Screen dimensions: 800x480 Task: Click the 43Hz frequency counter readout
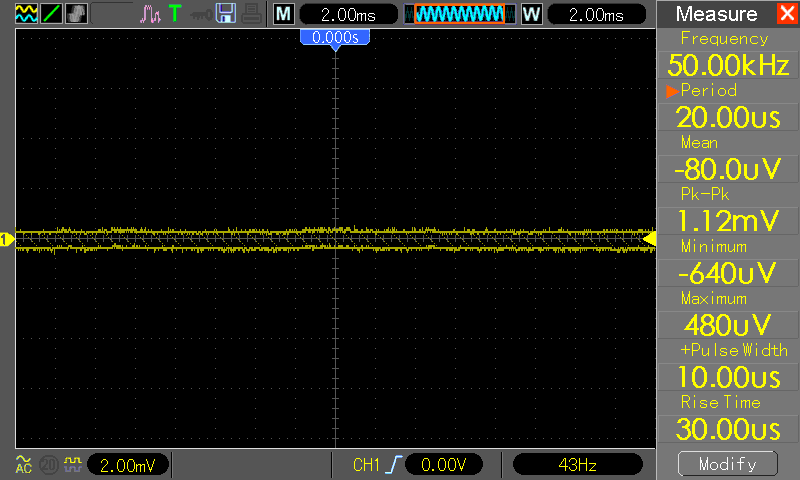pos(577,465)
